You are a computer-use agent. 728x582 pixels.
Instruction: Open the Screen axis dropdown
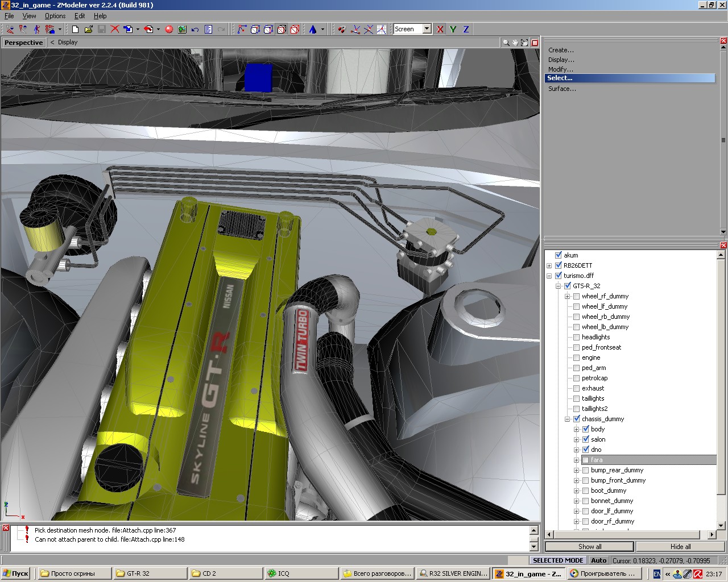pyautogui.click(x=427, y=29)
